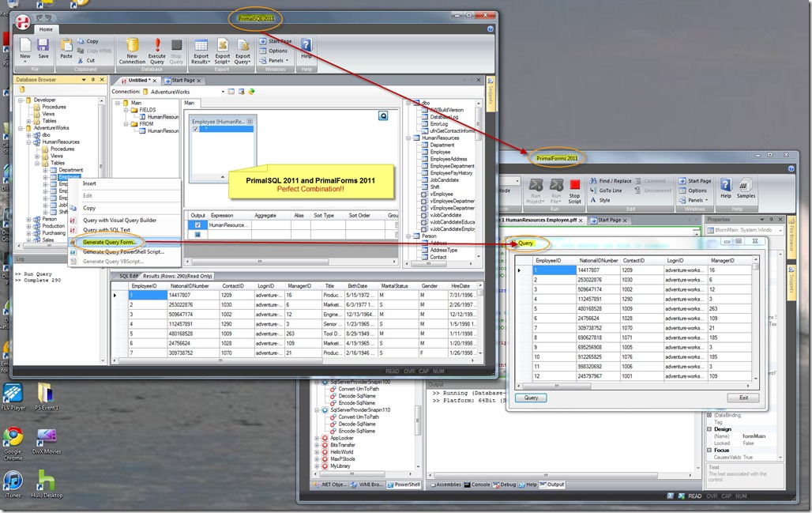The width and height of the screenshot is (812, 513).
Task: Click the Save icon in PrimalSQL ribbon
Action: click(43, 45)
